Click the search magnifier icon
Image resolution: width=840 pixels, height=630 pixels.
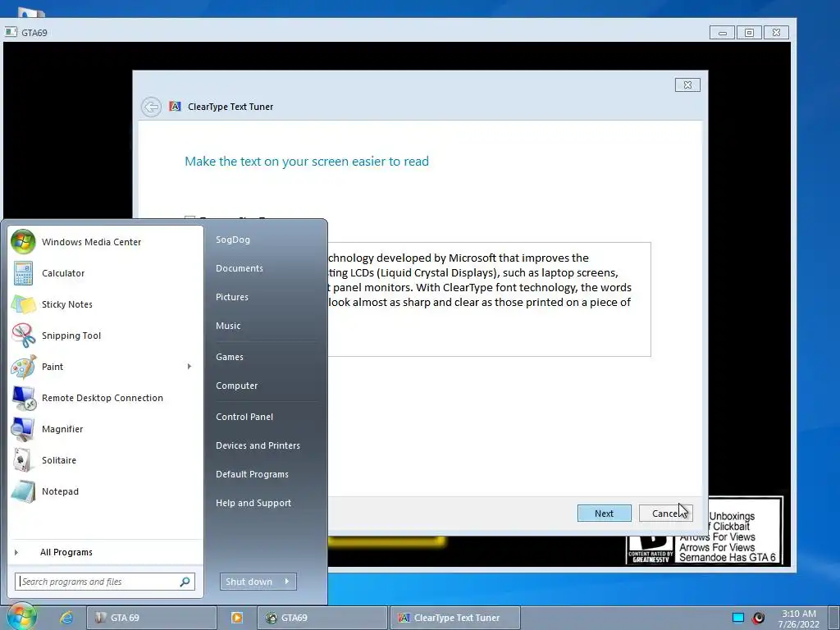(185, 582)
